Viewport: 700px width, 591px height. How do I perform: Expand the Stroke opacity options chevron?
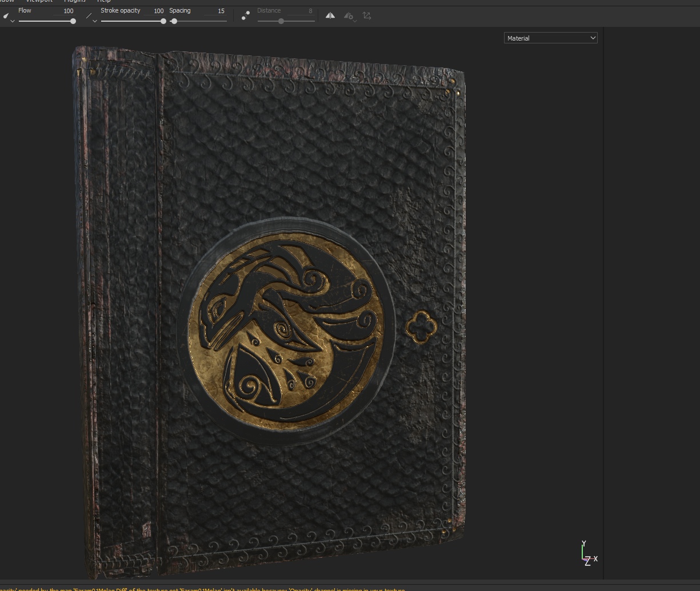pos(95,21)
